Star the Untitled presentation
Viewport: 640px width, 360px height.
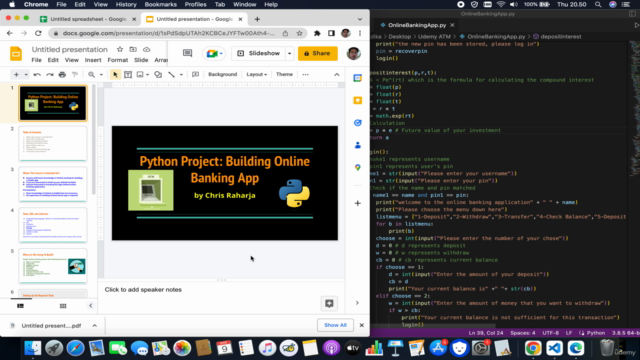tap(120, 49)
